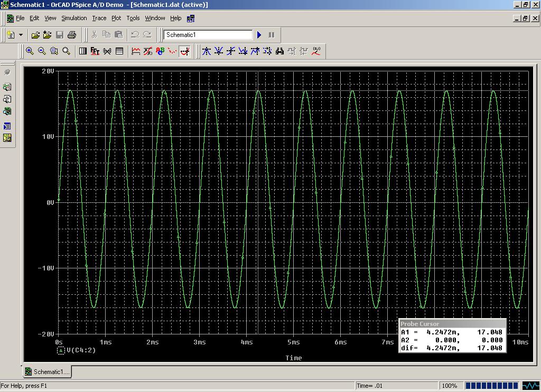The height and width of the screenshot is (392, 541).
Task: Click the Cursor Trough icon
Action: tap(218, 51)
